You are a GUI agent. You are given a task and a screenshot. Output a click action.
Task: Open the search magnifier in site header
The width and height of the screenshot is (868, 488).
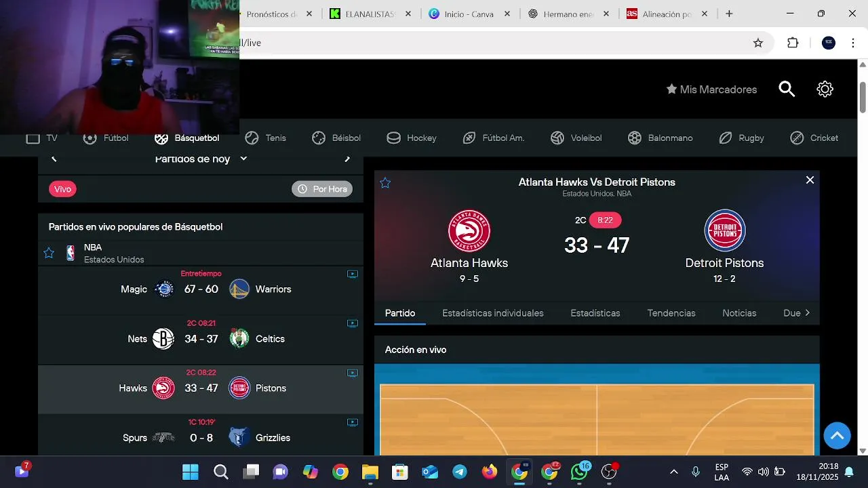(787, 89)
